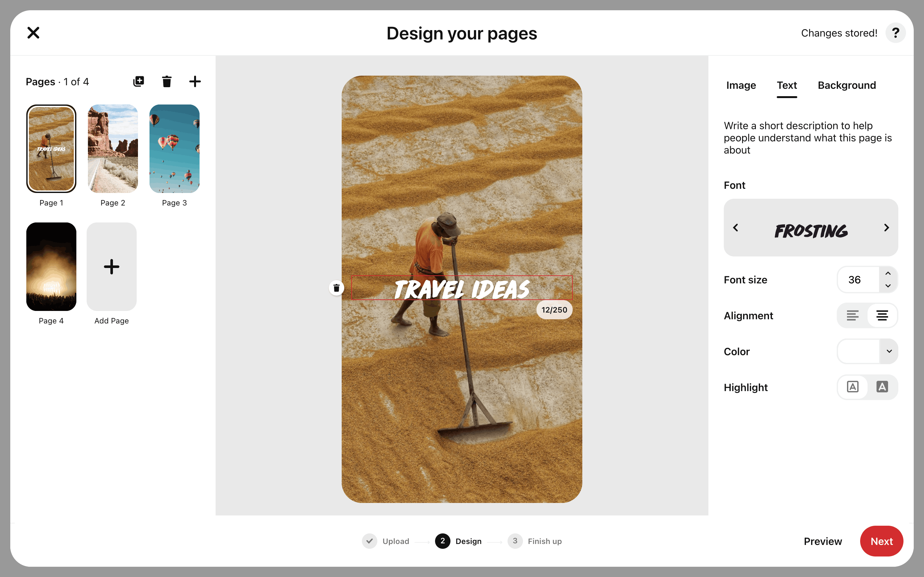Set text alignment to left
This screenshot has width=924, height=577.
(x=852, y=316)
